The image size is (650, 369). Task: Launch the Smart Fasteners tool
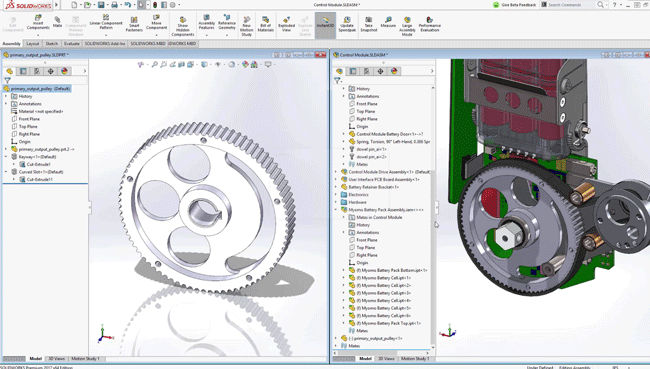(134, 24)
